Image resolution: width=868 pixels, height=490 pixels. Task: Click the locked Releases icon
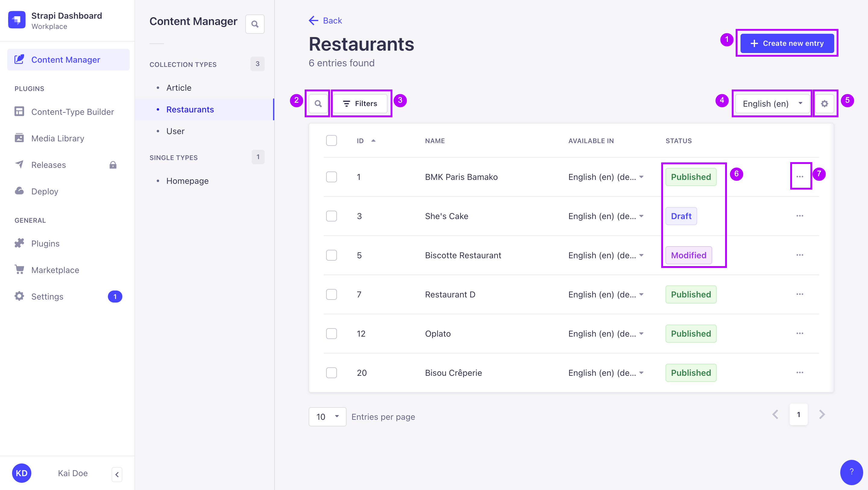pyautogui.click(x=112, y=165)
